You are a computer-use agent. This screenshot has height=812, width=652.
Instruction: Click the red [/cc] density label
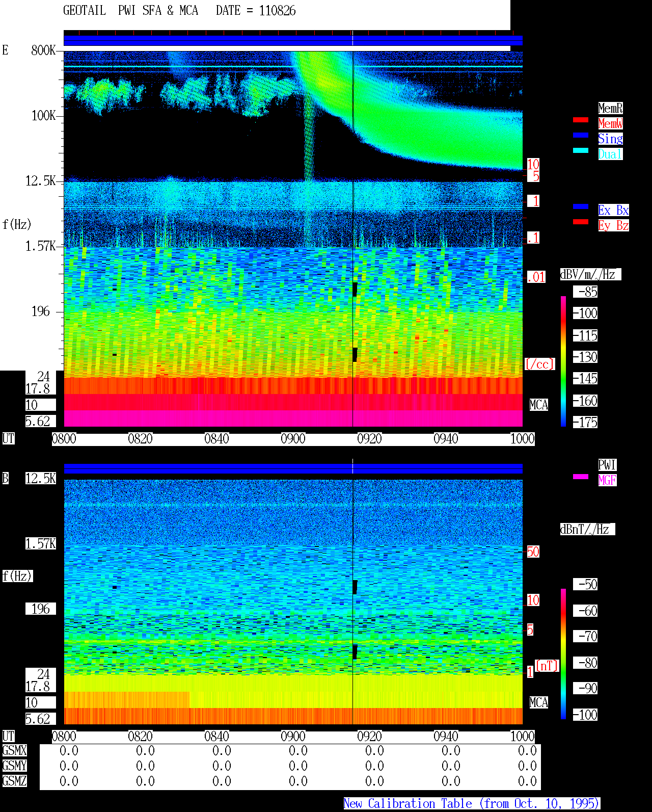pos(539,364)
